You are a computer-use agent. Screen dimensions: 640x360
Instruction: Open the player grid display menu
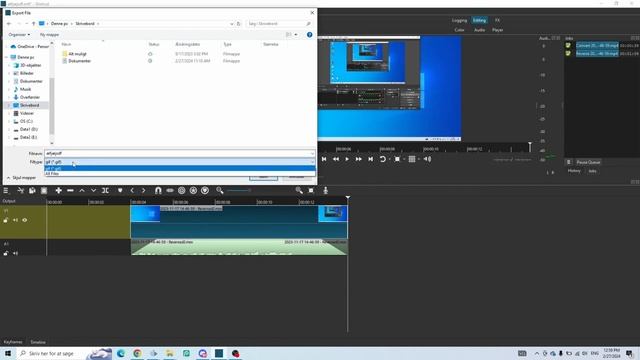(x=412, y=159)
